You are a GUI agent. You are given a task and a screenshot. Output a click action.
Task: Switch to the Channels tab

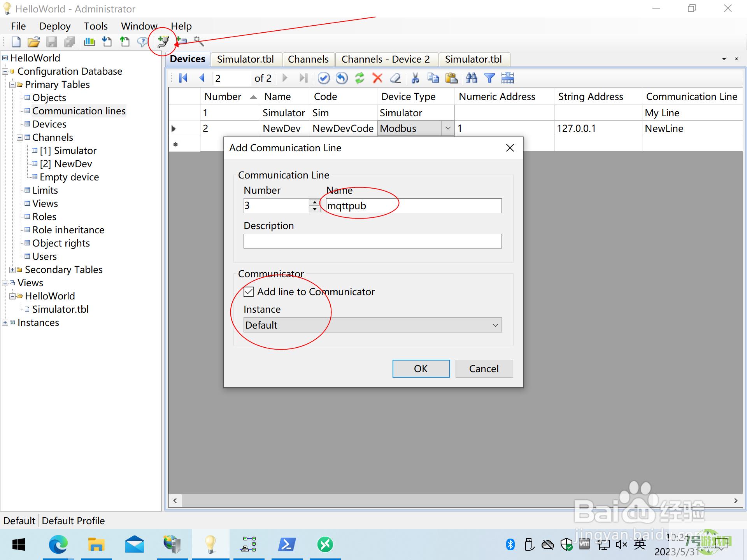[308, 59]
